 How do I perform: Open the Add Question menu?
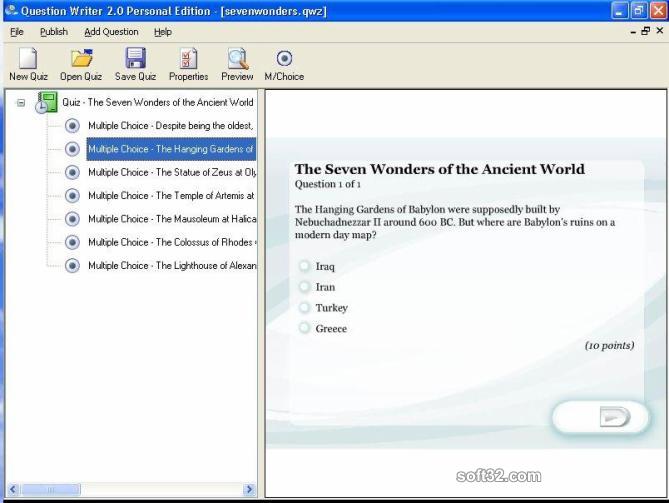point(111,32)
